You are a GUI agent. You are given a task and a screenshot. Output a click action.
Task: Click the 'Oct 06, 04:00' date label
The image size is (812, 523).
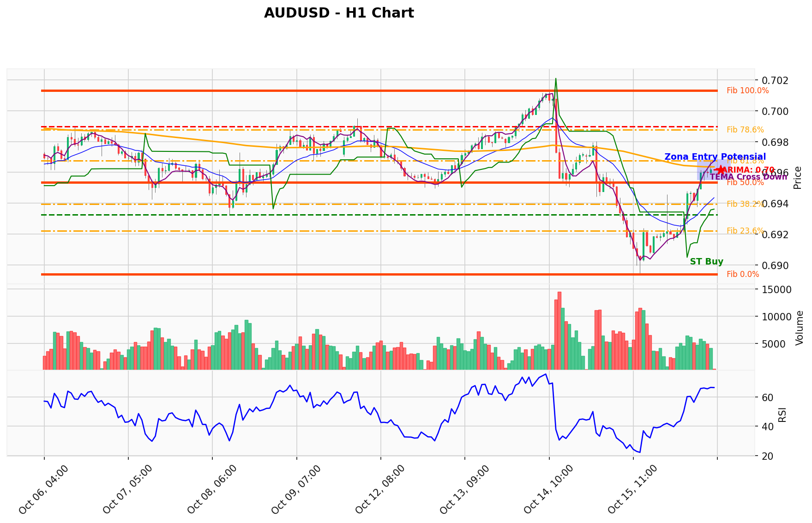[44, 489]
